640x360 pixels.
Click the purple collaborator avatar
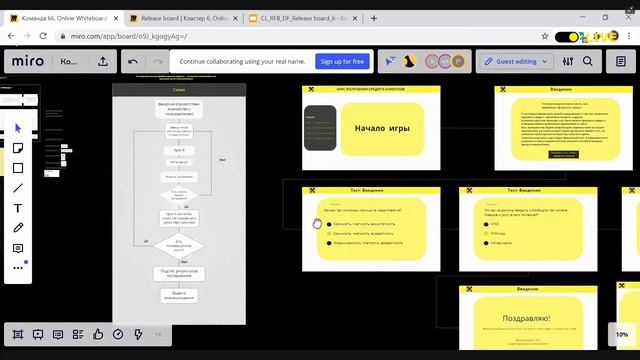445,62
